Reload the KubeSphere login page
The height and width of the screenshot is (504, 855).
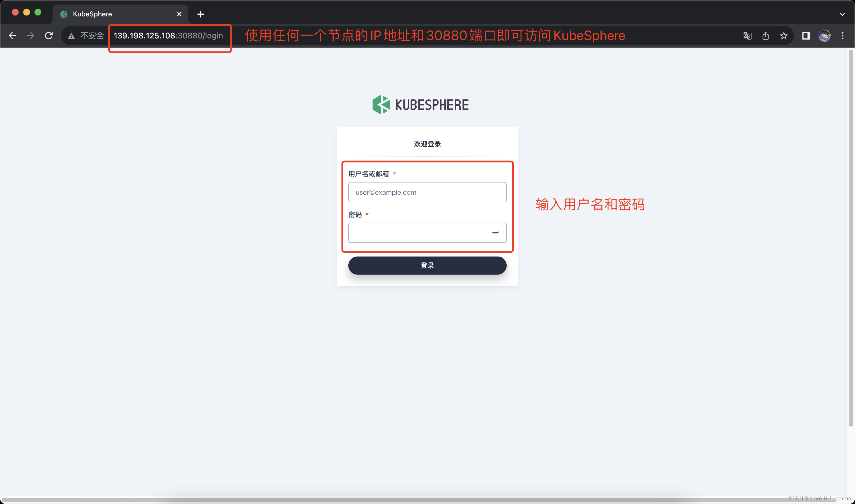coord(49,36)
